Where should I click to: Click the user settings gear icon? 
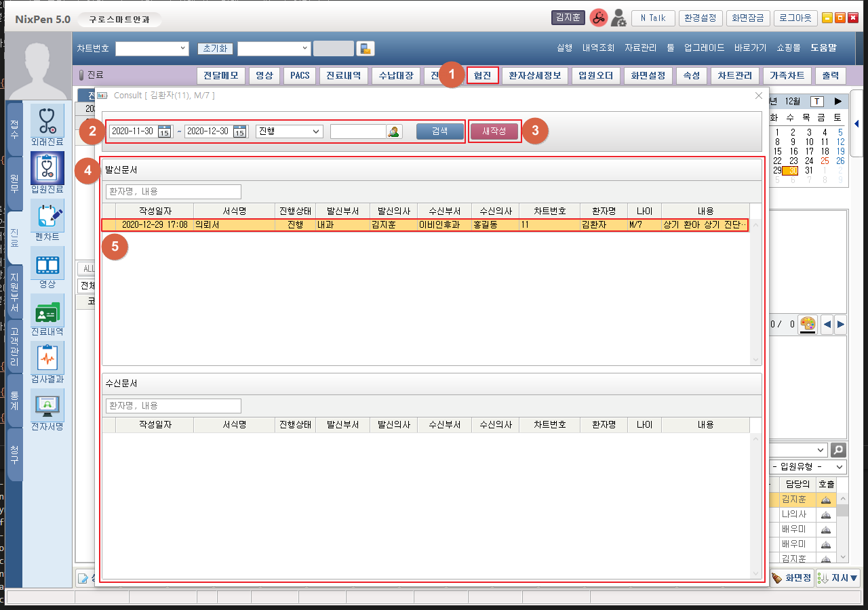[x=618, y=18]
